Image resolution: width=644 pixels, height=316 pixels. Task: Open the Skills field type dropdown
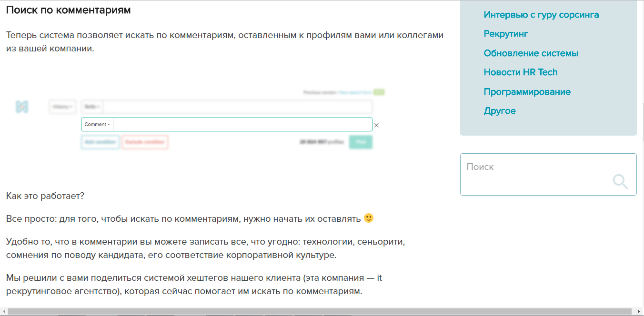[x=91, y=107]
